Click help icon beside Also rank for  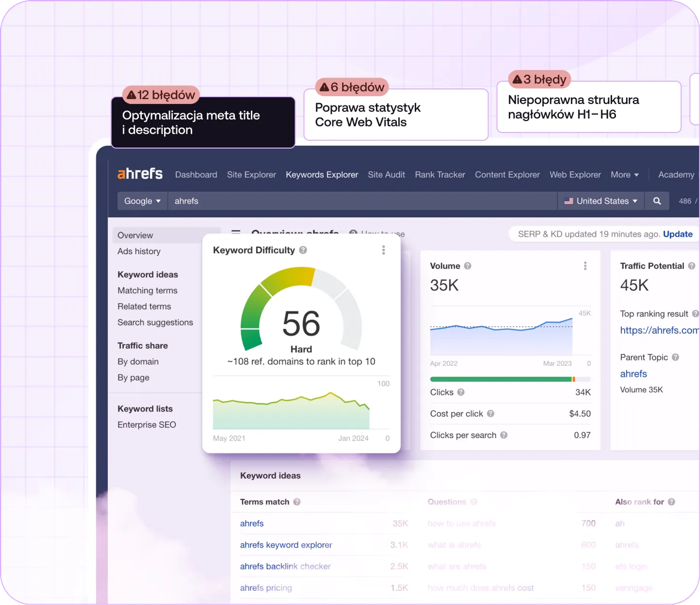(x=672, y=502)
